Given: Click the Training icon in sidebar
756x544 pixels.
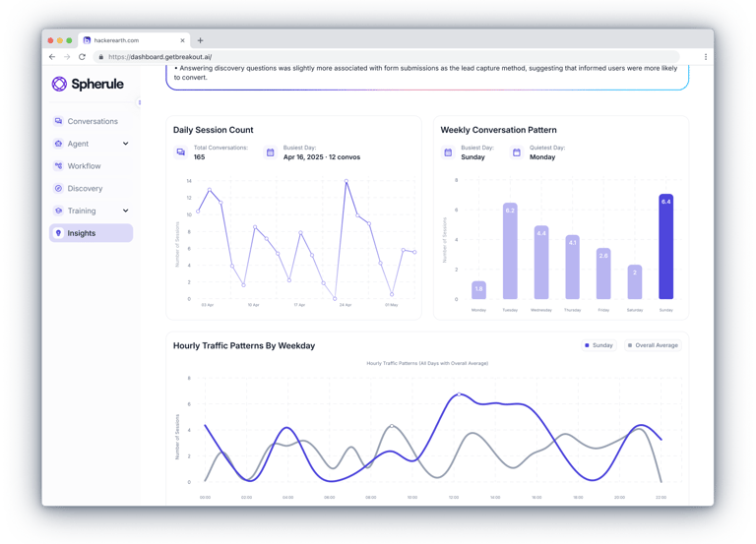Looking at the screenshot, I should [x=58, y=211].
